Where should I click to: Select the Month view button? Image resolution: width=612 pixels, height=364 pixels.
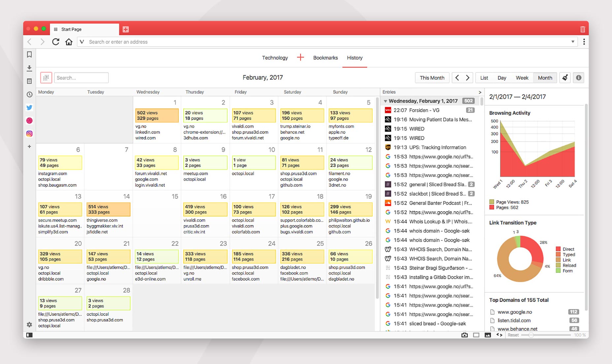[x=545, y=78]
